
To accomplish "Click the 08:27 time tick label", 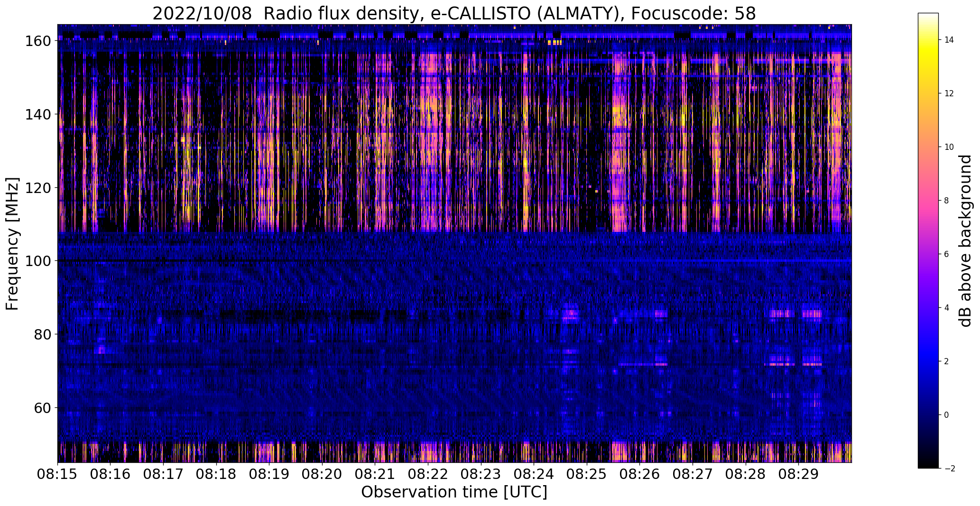I will pyautogui.click(x=693, y=474).
